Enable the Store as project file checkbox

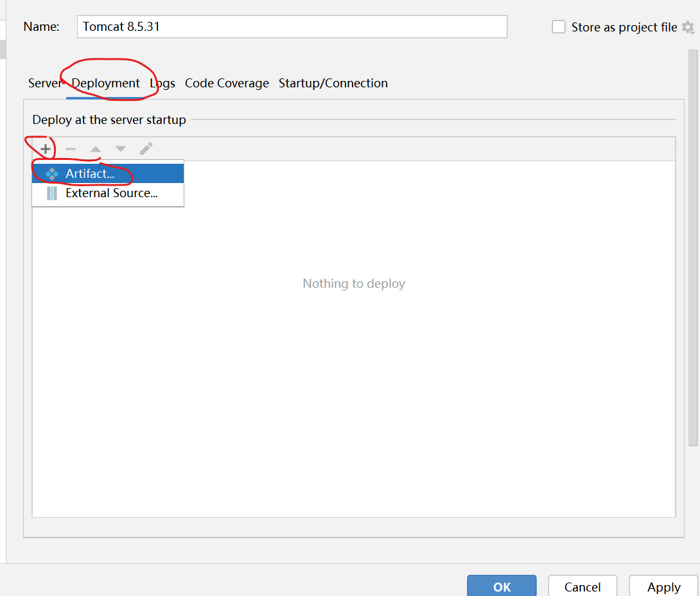click(x=559, y=27)
